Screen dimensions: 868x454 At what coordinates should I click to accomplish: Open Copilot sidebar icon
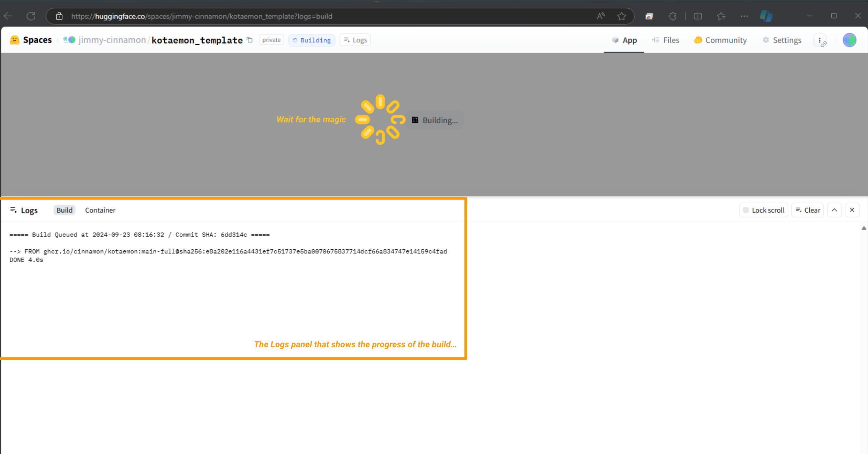[x=766, y=16]
